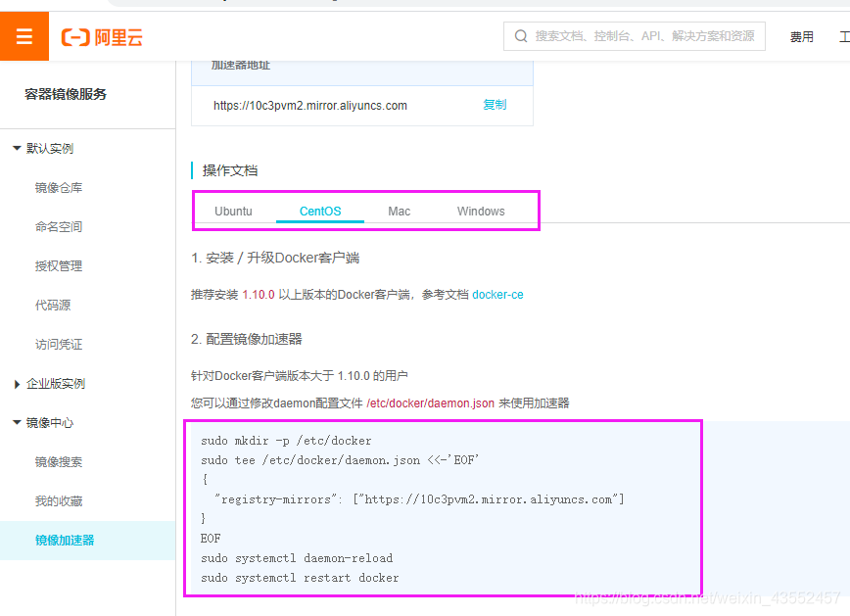Click the red 1.10.0 version text
Viewport: 850px width, 616px height.
259,295
